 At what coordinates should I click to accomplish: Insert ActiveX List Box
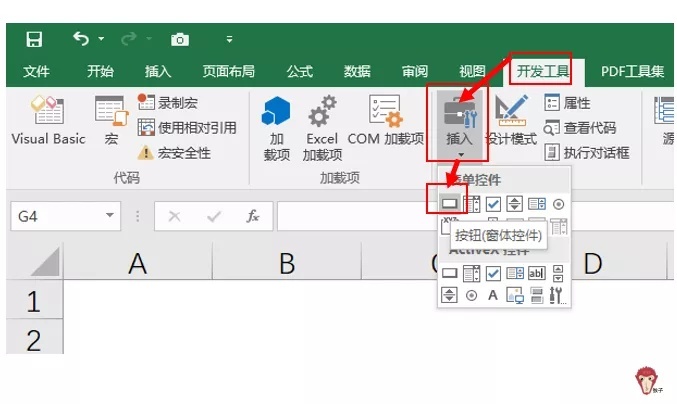click(x=515, y=273)
